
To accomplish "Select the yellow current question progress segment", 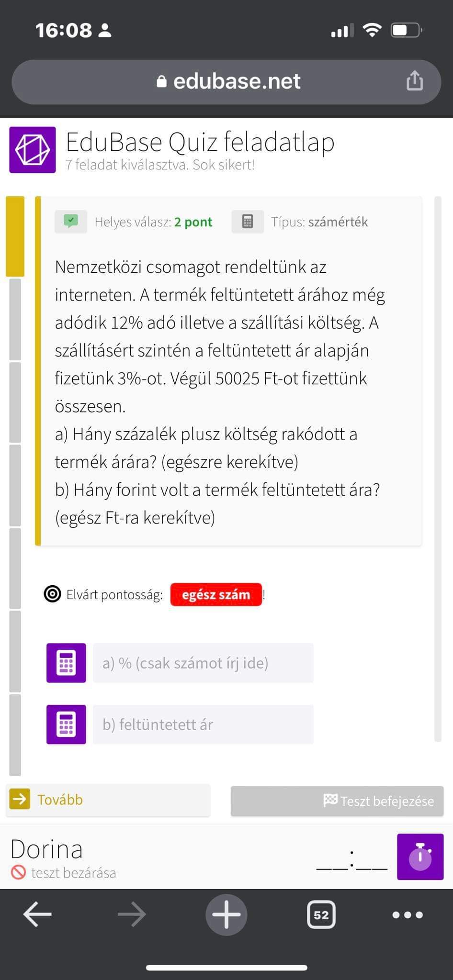I will [15, 236].
